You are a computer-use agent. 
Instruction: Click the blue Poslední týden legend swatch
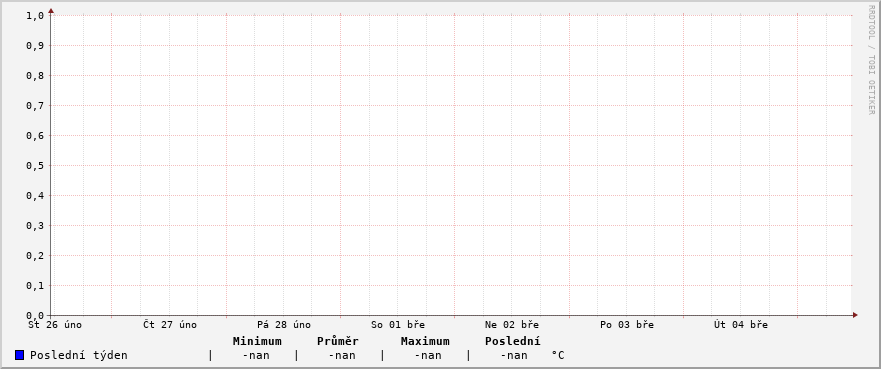click(x=20, y=355)
